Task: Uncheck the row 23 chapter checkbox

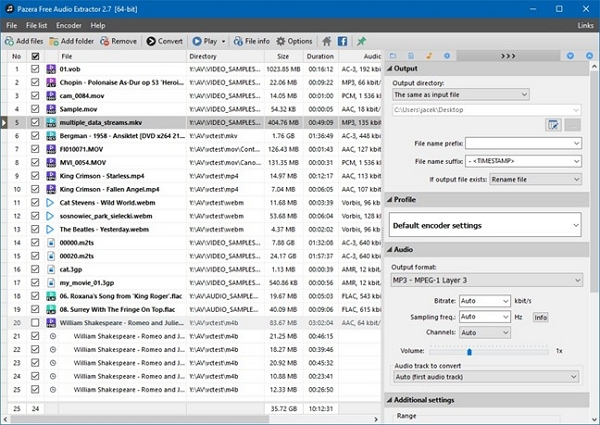Action: tap(35, 363)
